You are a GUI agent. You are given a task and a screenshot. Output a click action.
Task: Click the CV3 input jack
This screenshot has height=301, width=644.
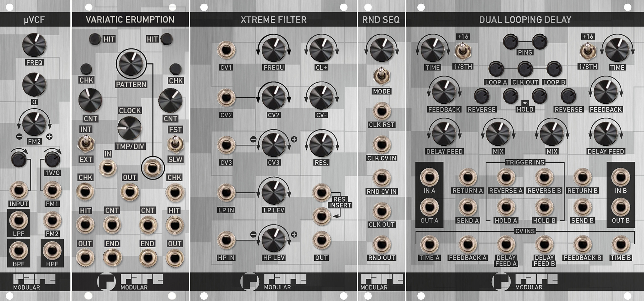tap(226, 145)
